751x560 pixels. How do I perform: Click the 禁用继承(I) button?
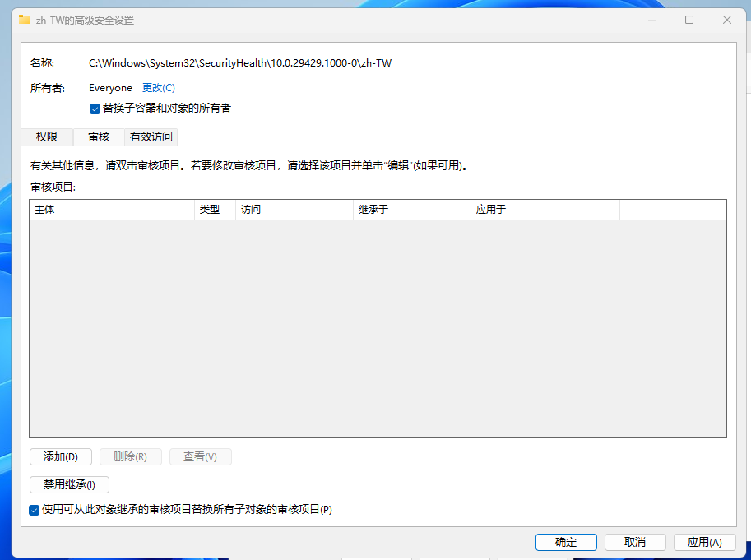tap(69, 485)
